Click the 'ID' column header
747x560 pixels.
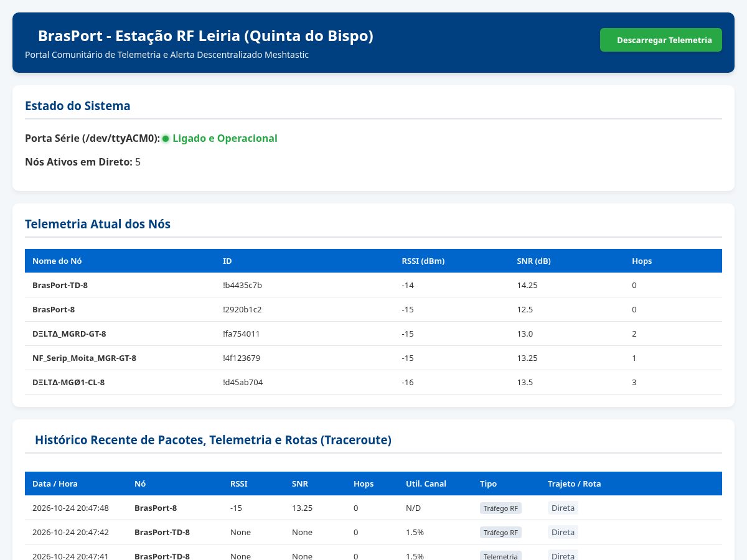[227, 261]
